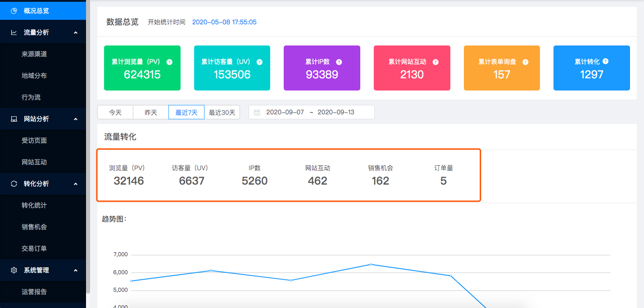
Task: Select the 最近30天 time range option
Action: point(222,112)
